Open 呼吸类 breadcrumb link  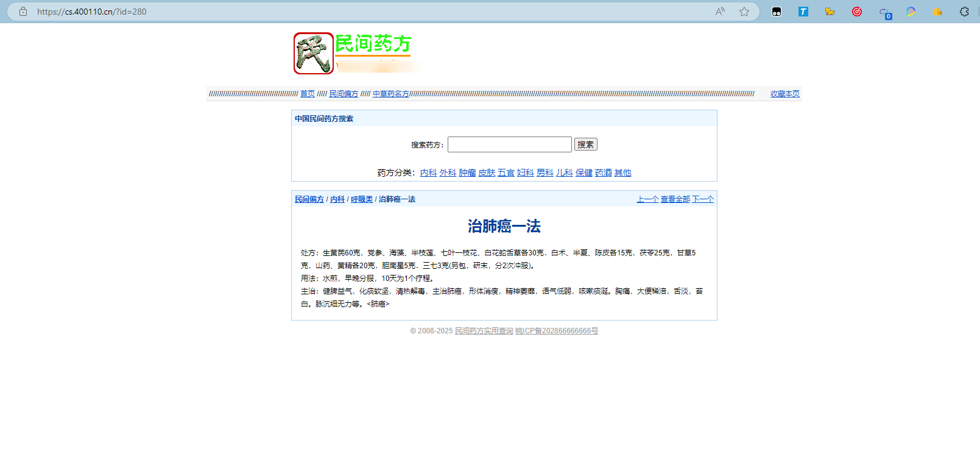pyautogui.click(x=362, y=199)
